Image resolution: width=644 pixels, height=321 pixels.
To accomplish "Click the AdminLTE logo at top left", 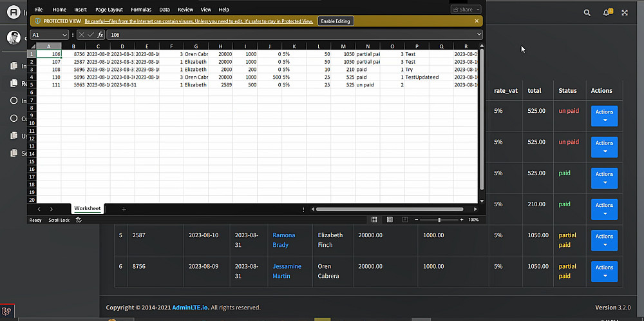I will pos(14,12).
